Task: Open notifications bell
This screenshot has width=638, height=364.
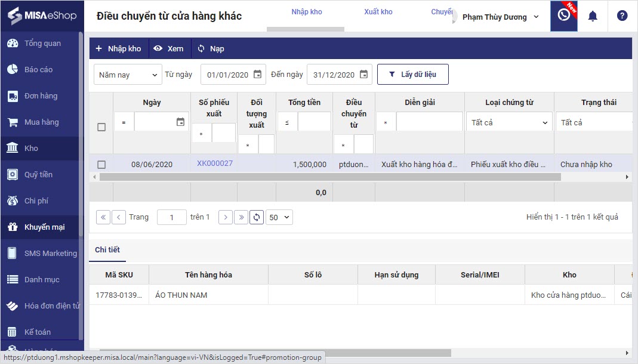Action: pyautogui.click(x=593, y=16)
